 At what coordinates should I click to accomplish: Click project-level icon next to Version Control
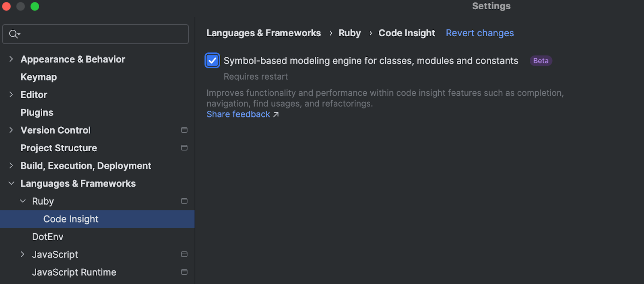point(184,130)
